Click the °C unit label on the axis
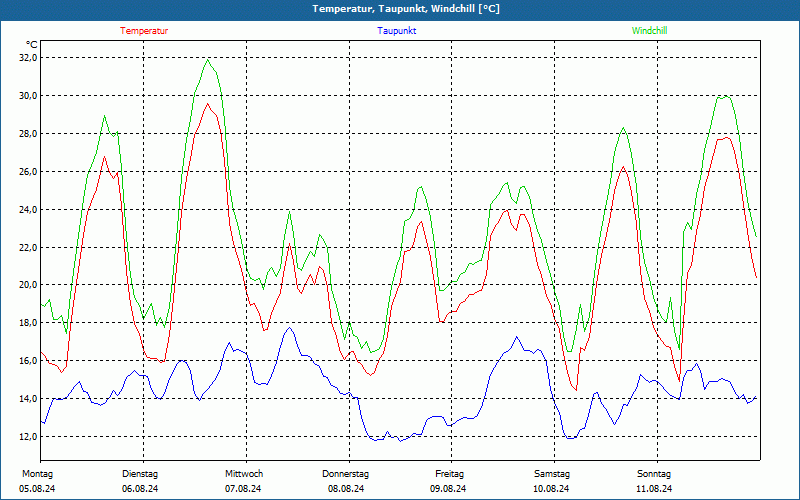Image resolution: width=800 pixels, height=500 pixels. (x=32, y=45)
